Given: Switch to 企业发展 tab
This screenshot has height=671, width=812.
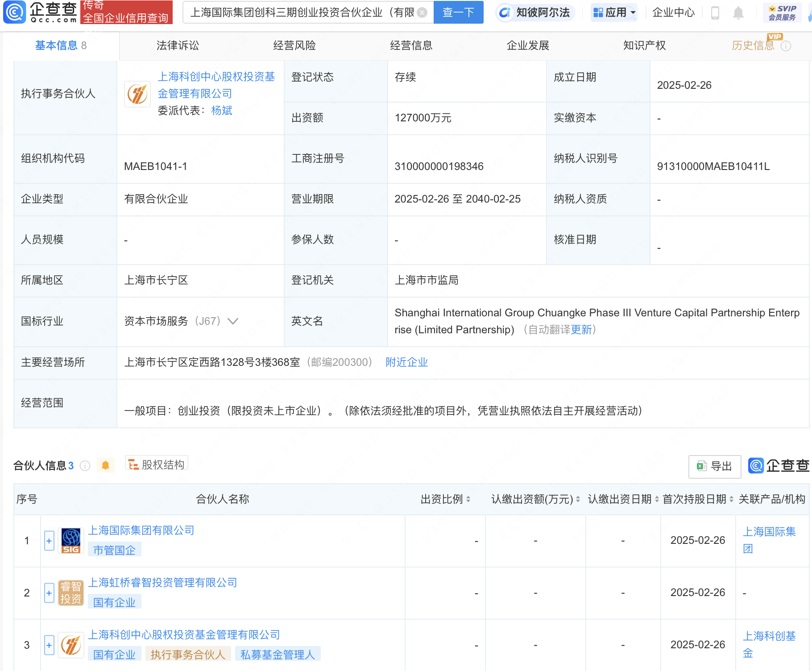Looking at the screenshot, I should click(x=528, y=46).
